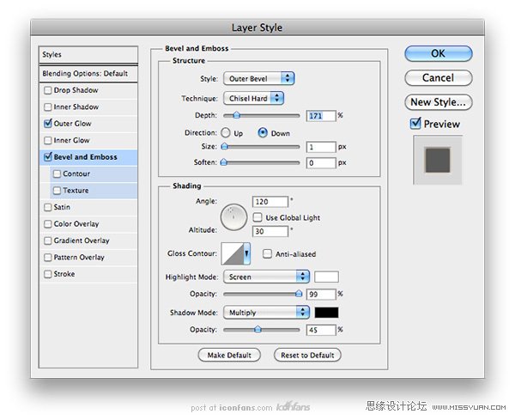515x420 pixels.
Task: Click the New Style... button
Action: [x=439, y=102]
